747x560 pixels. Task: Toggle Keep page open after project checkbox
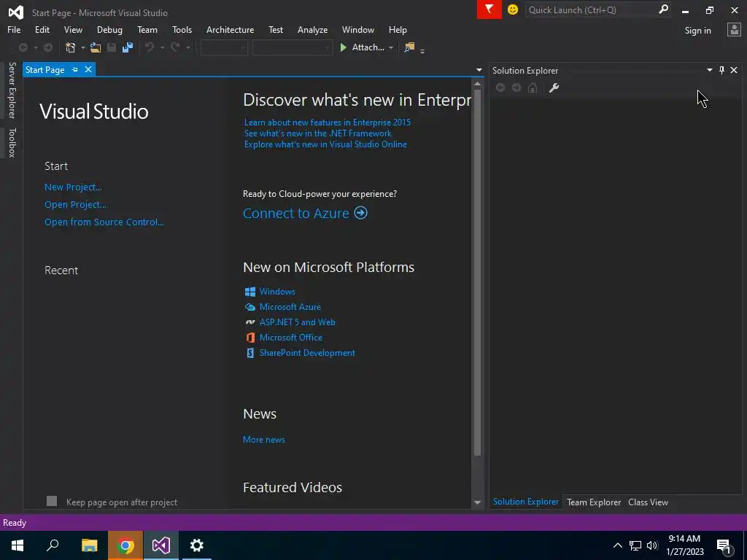click(52, 501)
